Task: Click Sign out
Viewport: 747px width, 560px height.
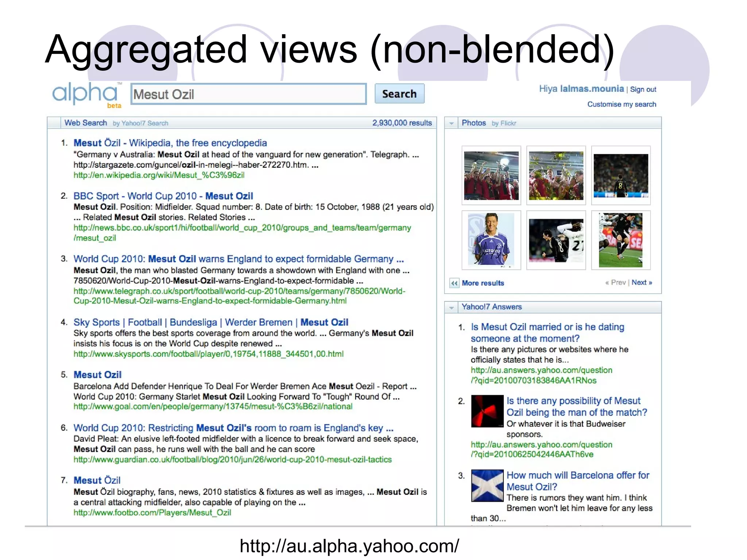Action: (643, 89)
